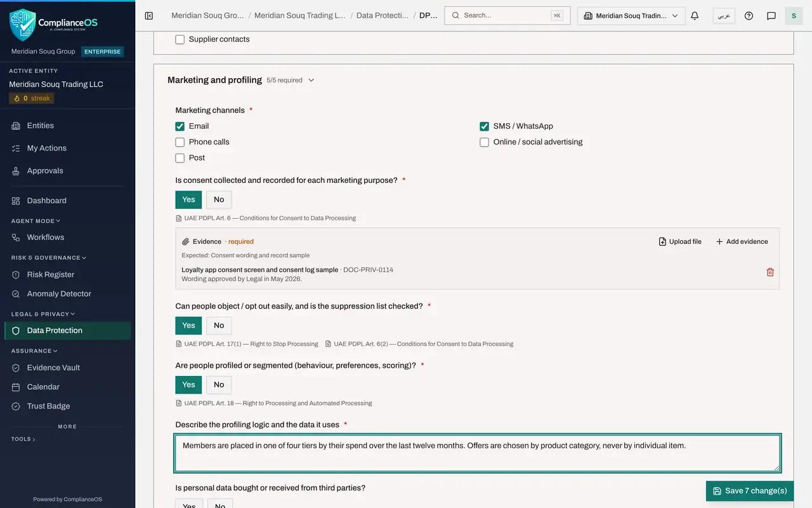Click the Evidence Vault shield-check icon
Viewport: 812px width, 508px height.
click(x=16, y=368)
